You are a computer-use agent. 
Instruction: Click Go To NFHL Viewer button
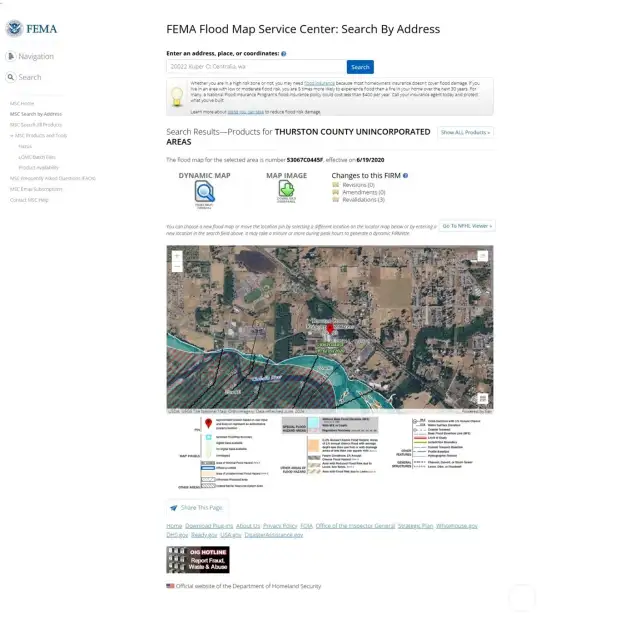pyautogui.click(x=467, y=226)
